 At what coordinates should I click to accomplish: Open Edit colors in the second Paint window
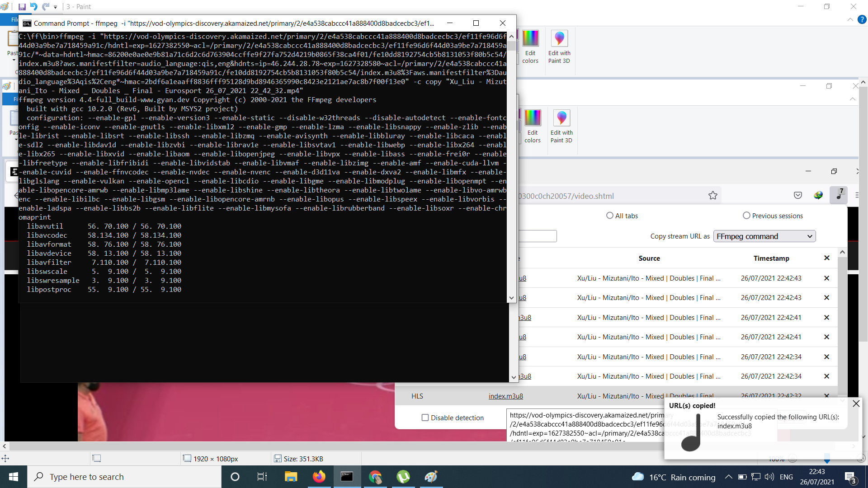533,126
